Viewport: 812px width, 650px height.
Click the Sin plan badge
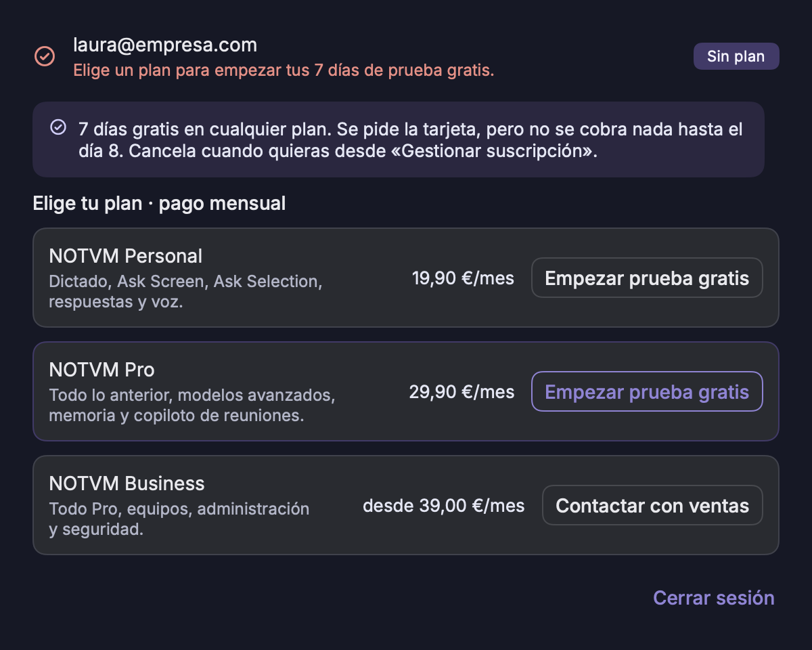(736, 56)
